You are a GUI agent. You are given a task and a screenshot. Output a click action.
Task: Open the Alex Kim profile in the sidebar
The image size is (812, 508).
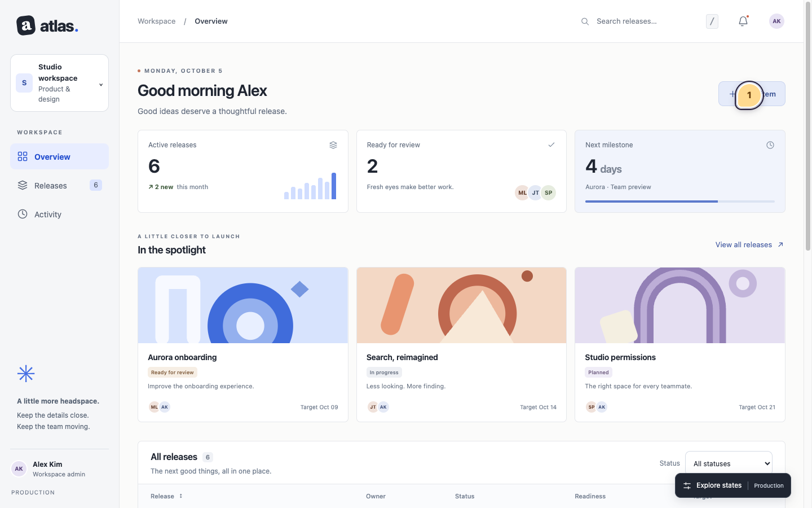59,469
